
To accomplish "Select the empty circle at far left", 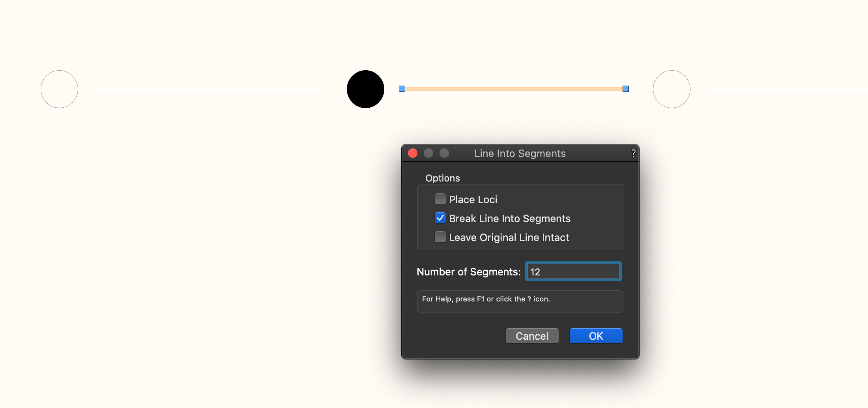I will click(59, 89).
